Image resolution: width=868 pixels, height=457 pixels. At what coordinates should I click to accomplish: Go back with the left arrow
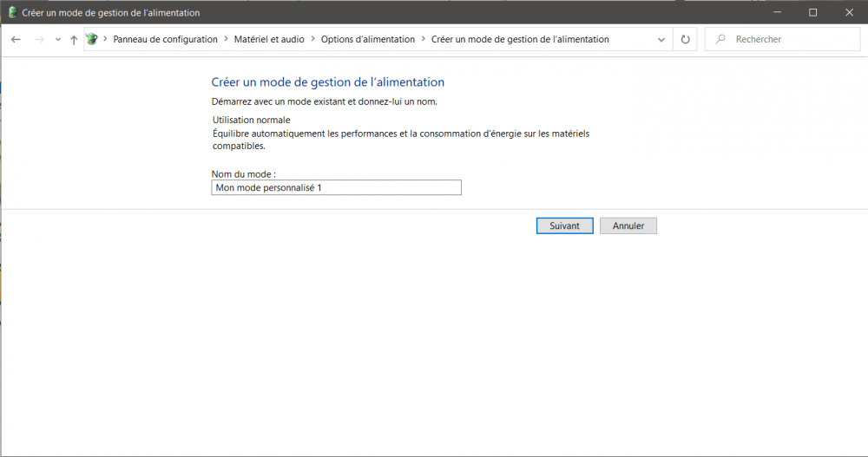tap(16, 39)
